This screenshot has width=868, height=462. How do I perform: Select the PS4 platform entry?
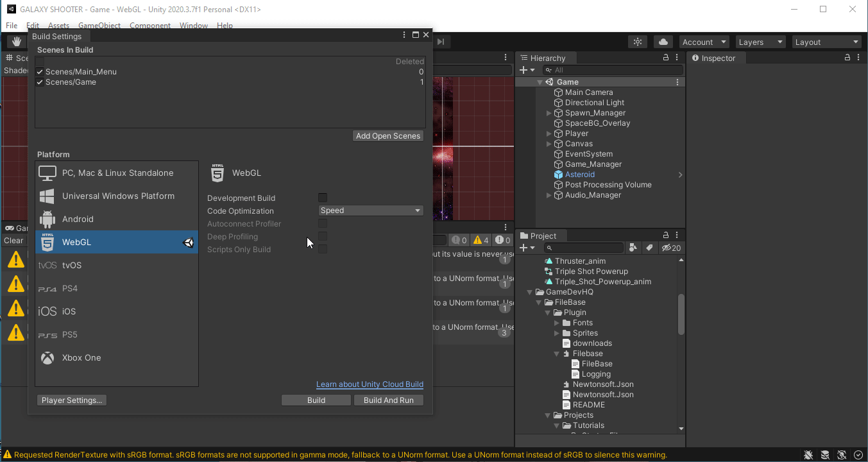[117, 288]
